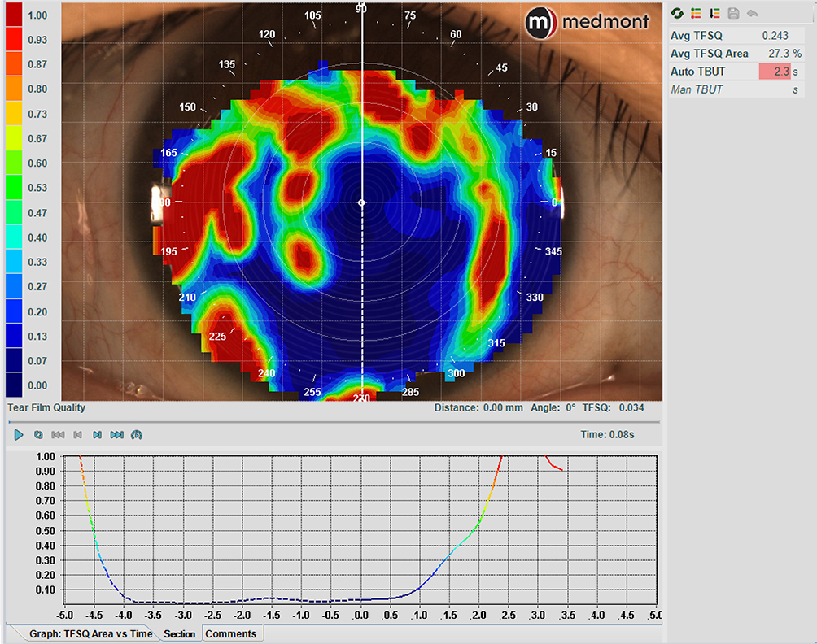Click the TFSQ: 0.034 status readout
This screenshot has width=817, height=644.
[x=613, y=407]
